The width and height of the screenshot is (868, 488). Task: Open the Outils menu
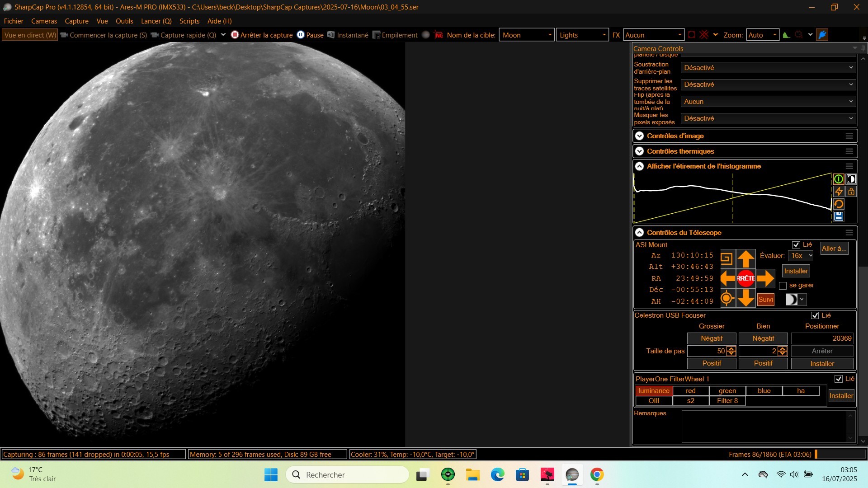124,21
